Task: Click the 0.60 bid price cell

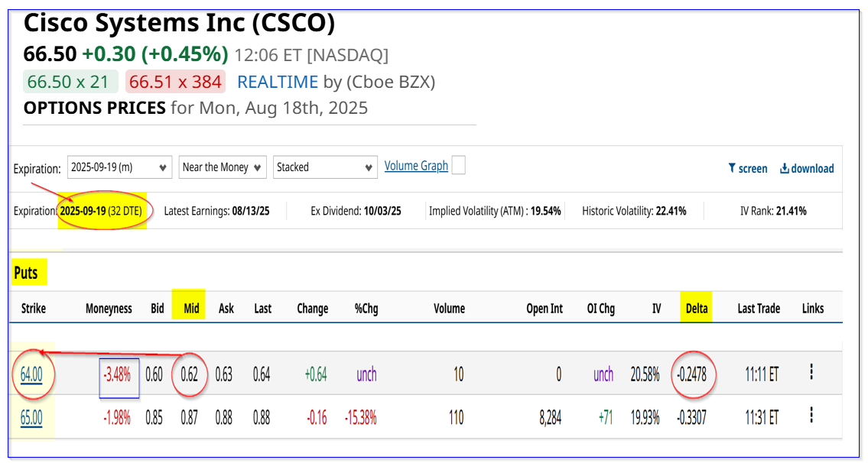Action: pyautogui.click(x=154, y=374)
